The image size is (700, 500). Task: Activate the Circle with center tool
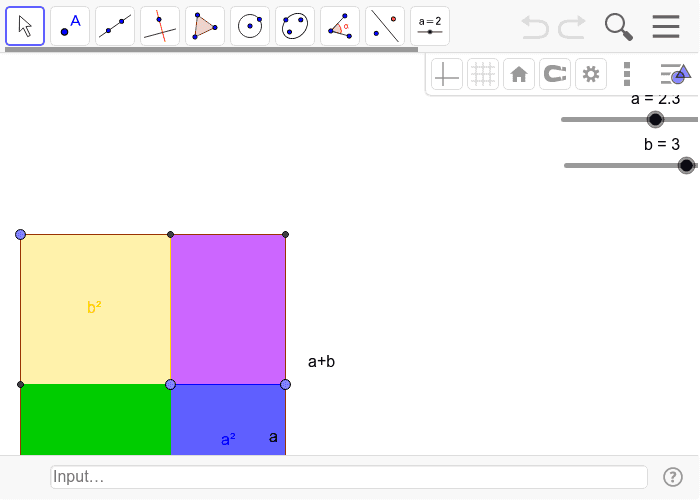(250, 26)
